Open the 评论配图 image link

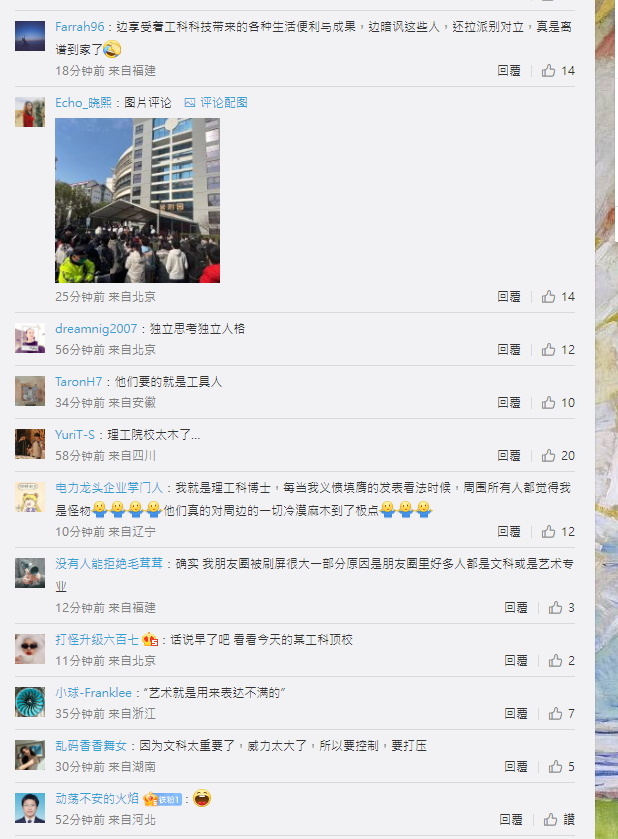point(216,103)
